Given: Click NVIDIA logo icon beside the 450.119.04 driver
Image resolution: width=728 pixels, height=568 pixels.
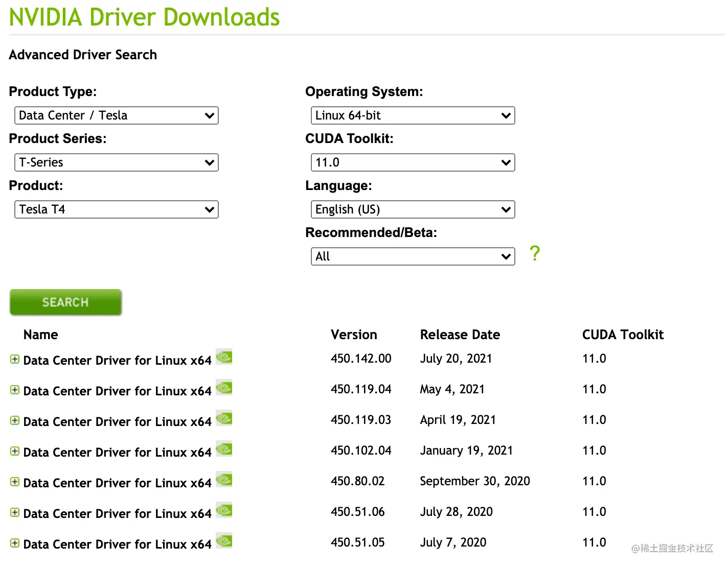Looking at the screenshot, I should pyautogui.click(x=224, y=387).
